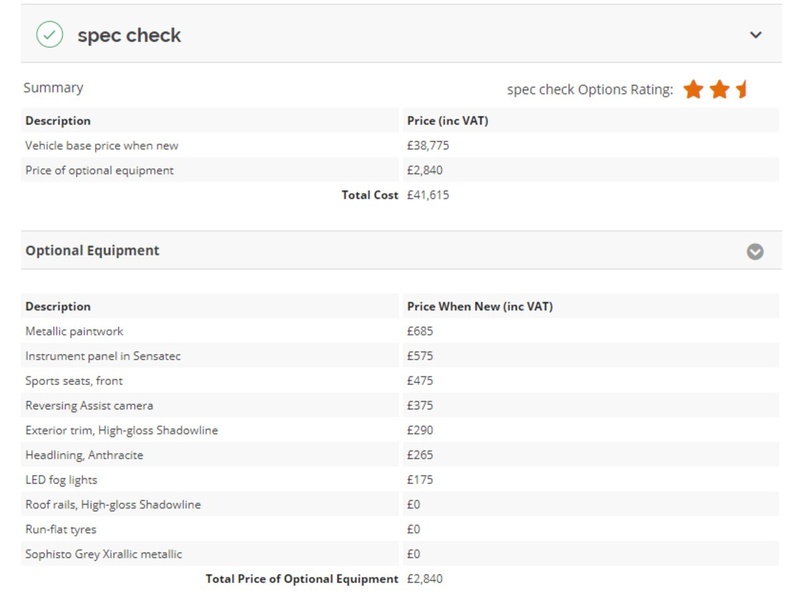
Task: Click the Run-flat tyres entry
Action: click(x=61, y=529)
